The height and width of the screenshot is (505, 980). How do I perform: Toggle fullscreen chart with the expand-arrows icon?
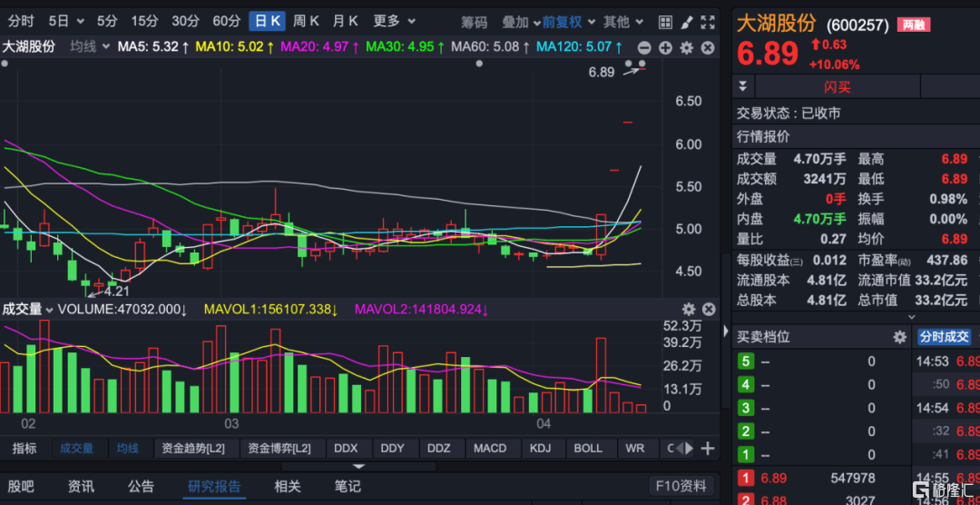tap(708, 23)
